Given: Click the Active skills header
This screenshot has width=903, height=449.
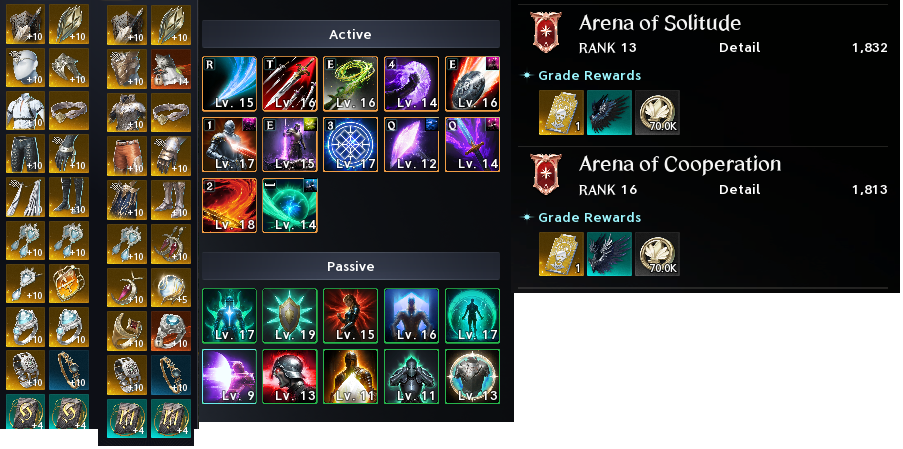Looking at the screenshot, I should [x=350, y=35].
